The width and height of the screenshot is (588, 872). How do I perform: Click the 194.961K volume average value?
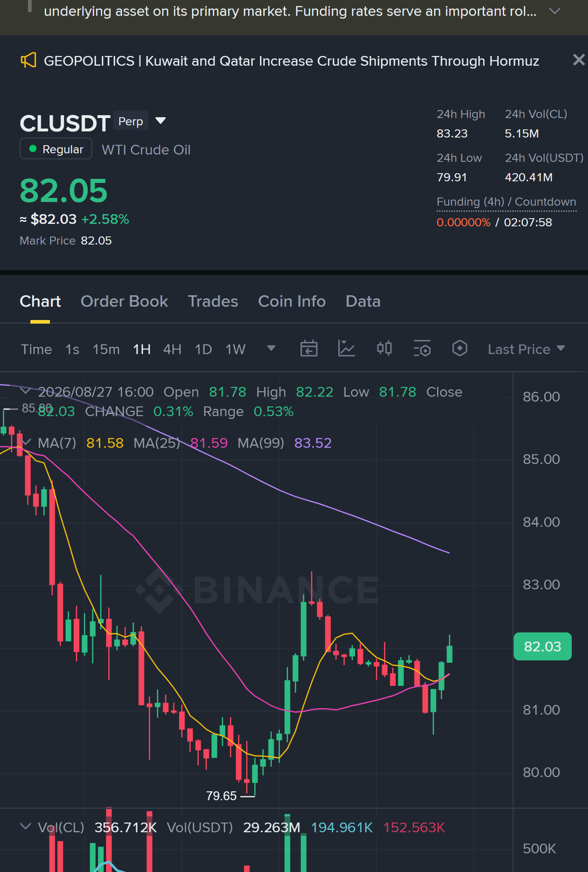(x=342, y=827)
